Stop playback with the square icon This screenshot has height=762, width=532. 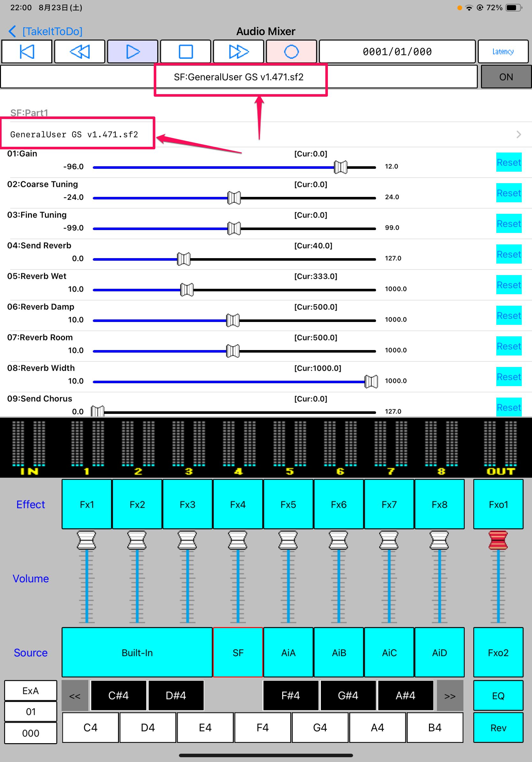point(185,51)
